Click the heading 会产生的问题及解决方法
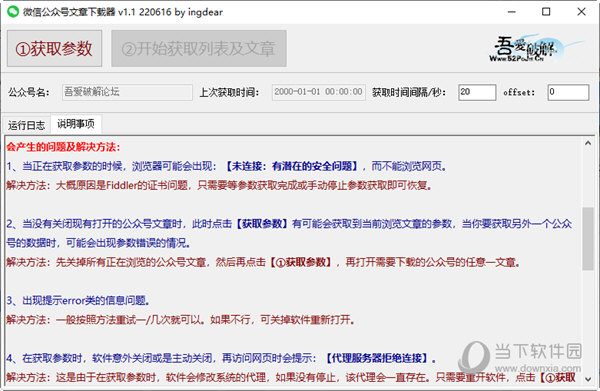 click(63, 147)
